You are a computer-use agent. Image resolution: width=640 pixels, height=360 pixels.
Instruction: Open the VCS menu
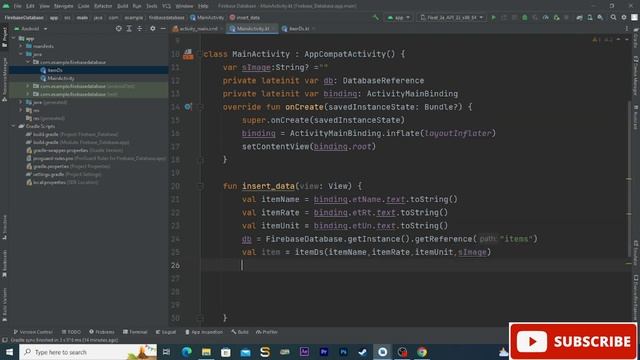pyautogui.click(x=167, y=6)
